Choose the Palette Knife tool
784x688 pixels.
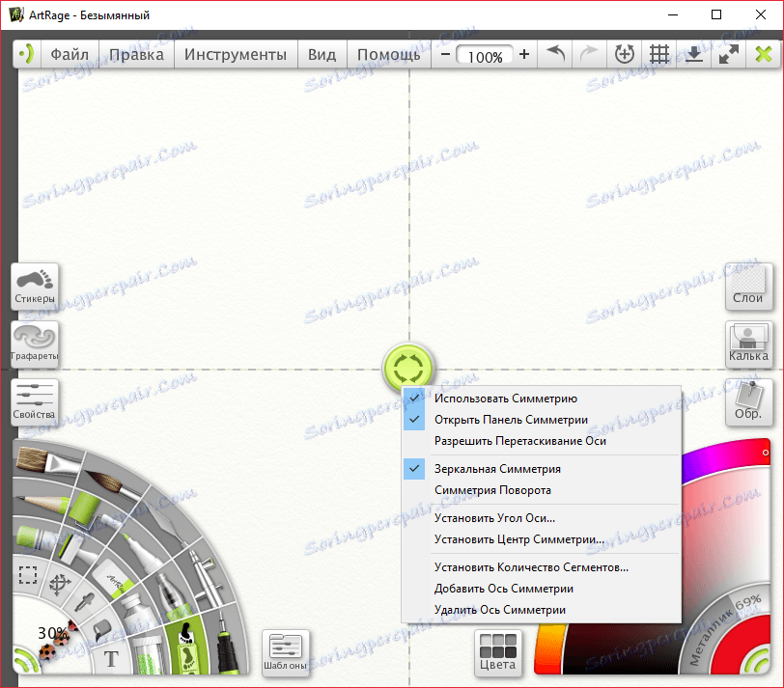(165, 520)
